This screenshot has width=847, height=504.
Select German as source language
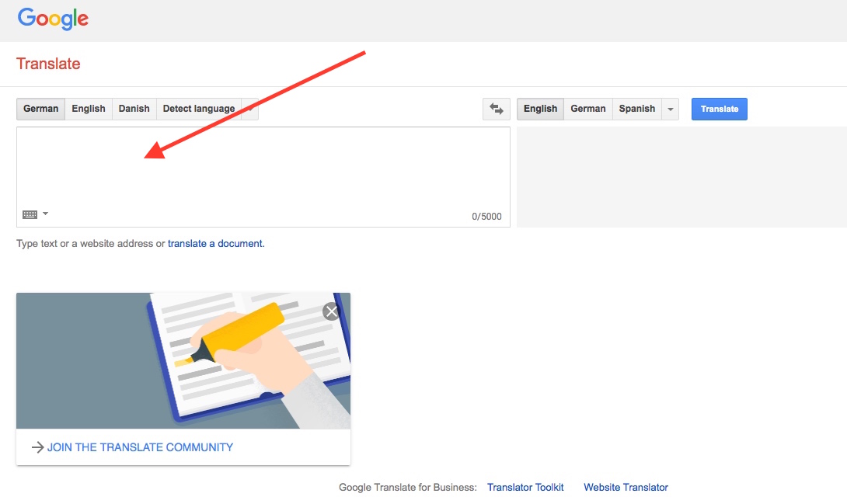40,109
